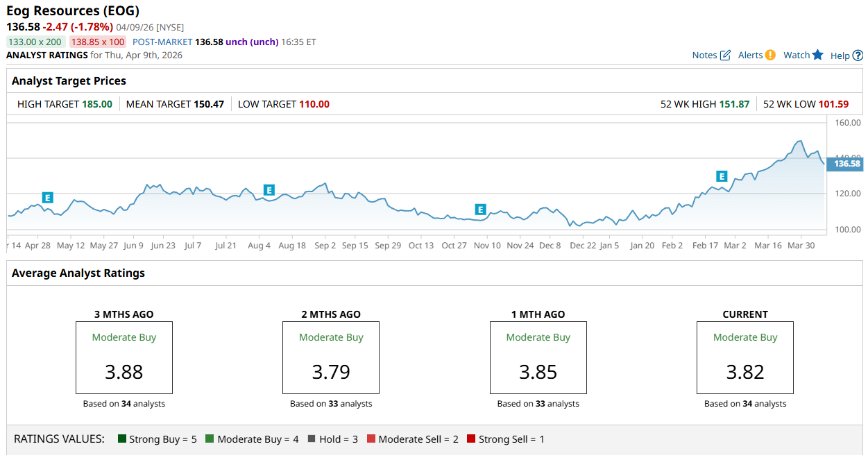Image resolution: width=868 pixels, height=460 pixels.
Task: Click the High Target 185.00 value
Action: pos(97,104)
